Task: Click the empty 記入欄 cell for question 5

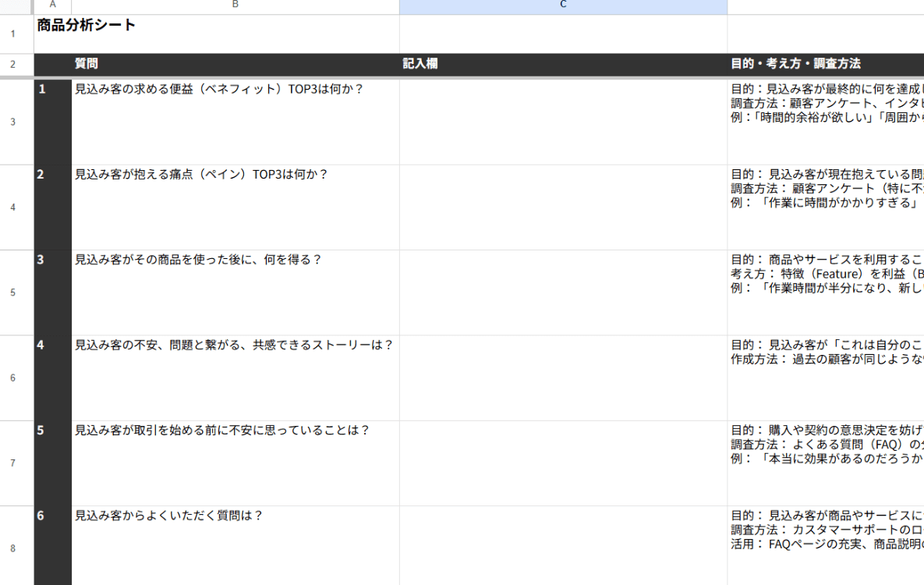Action: point(563,463)
